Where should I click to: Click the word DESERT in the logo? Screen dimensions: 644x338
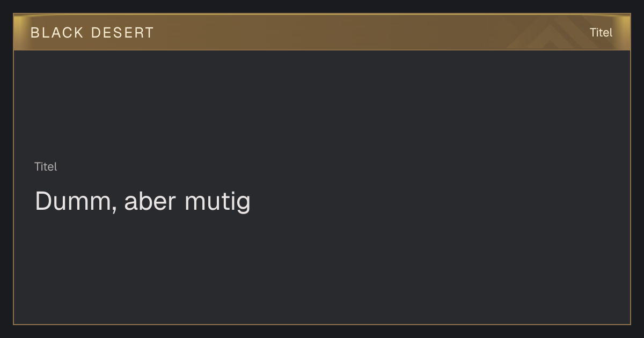pyautogui.click(x=122, y=33)
